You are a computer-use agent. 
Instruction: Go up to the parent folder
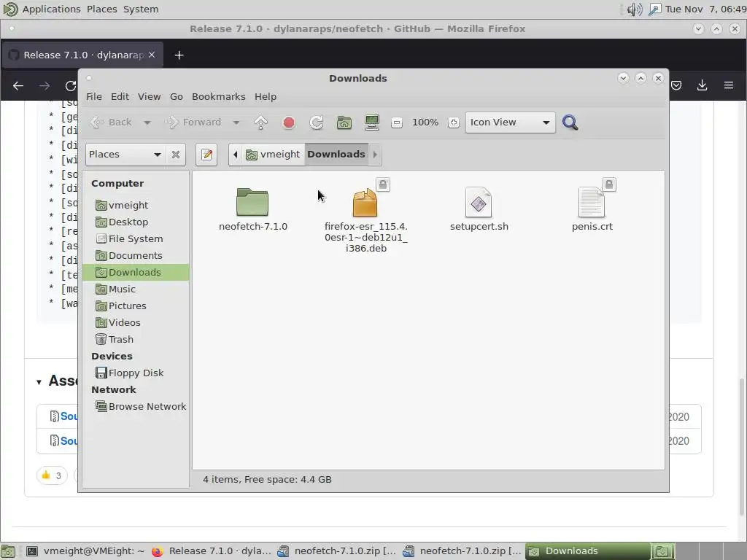coord(260,122)
